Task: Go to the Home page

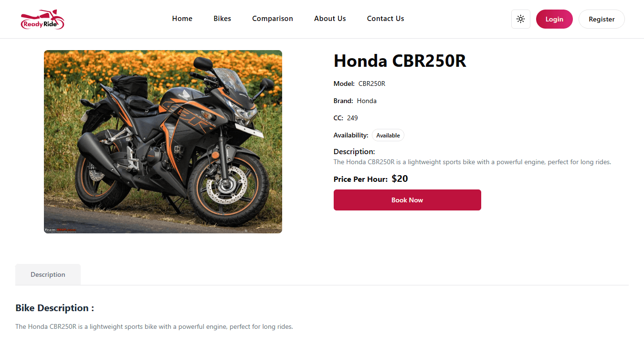Action: tap(182, 19)
